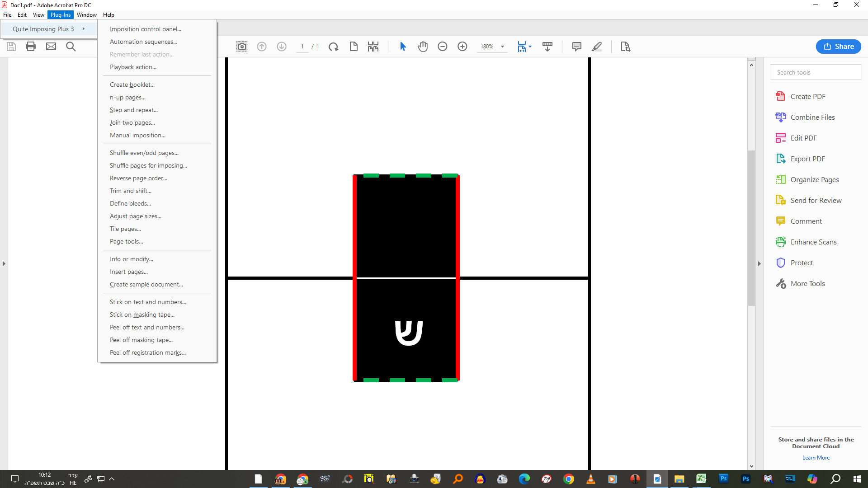Follow the Learn More link

point(816,458)
